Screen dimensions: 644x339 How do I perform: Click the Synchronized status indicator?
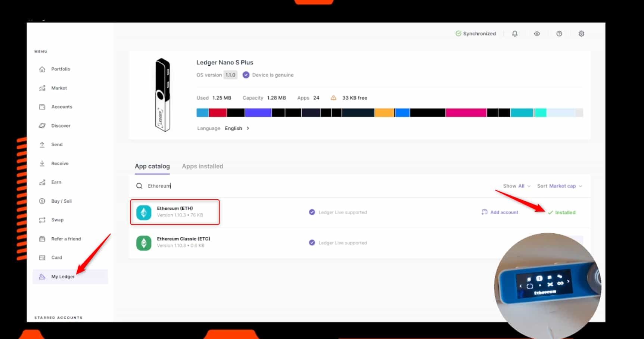click(x=476, y=34)
